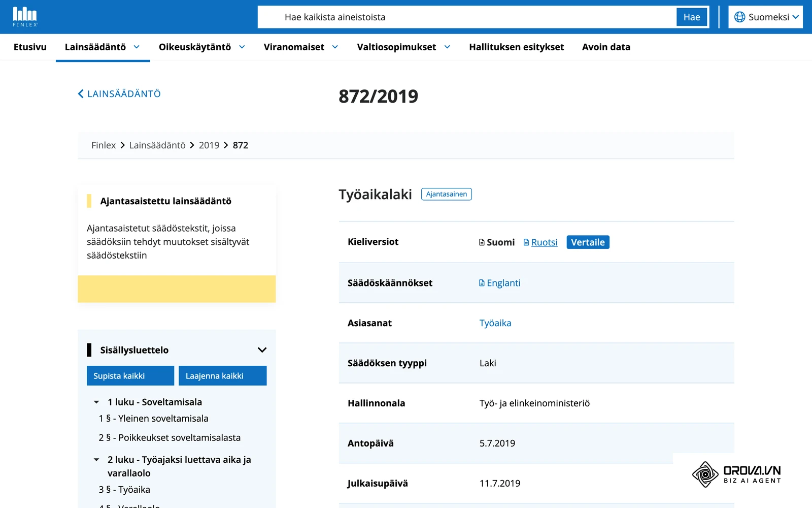The image size is (812, 508).
Task: Expand the Valtiosopimukset menu chevron
Action: tap(447, 47)
